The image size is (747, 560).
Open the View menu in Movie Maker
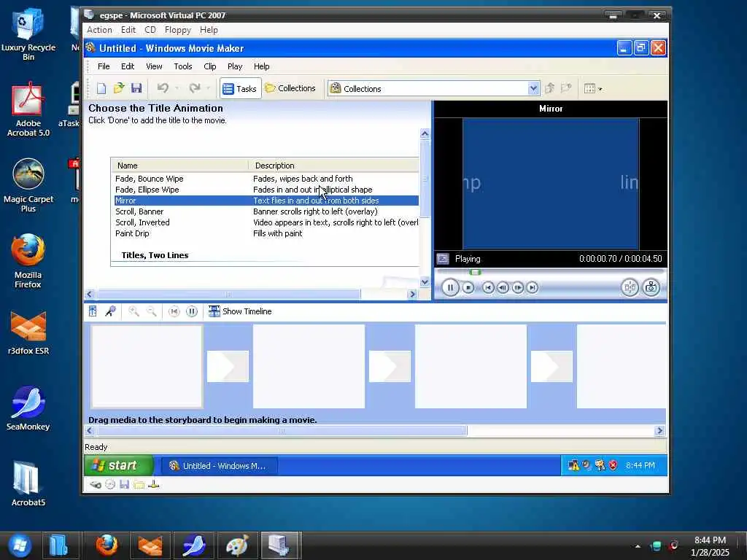coord(154,66)
